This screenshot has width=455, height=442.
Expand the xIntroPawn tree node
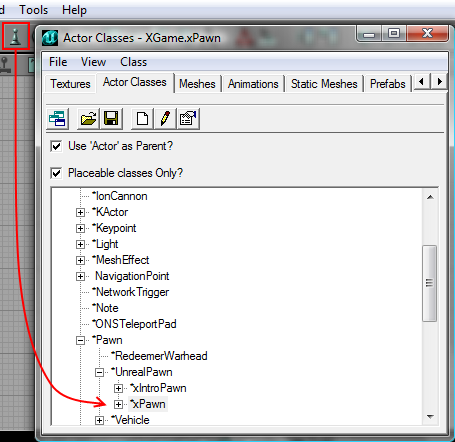coord(118,388)
